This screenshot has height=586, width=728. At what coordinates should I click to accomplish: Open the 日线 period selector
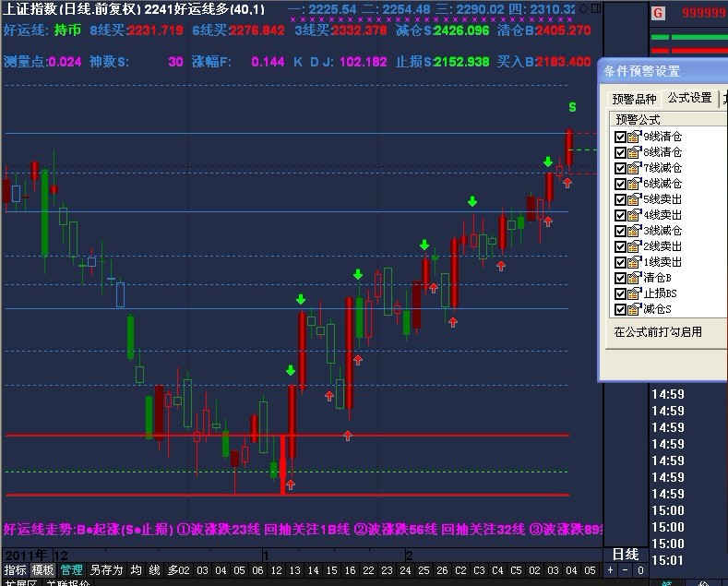625,555
